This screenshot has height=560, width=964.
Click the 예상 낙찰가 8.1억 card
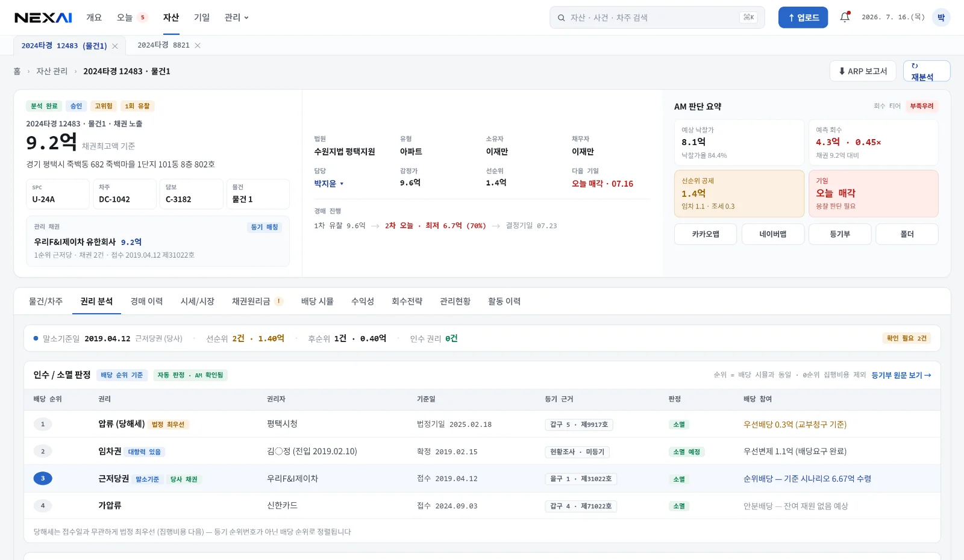[739, 143]
